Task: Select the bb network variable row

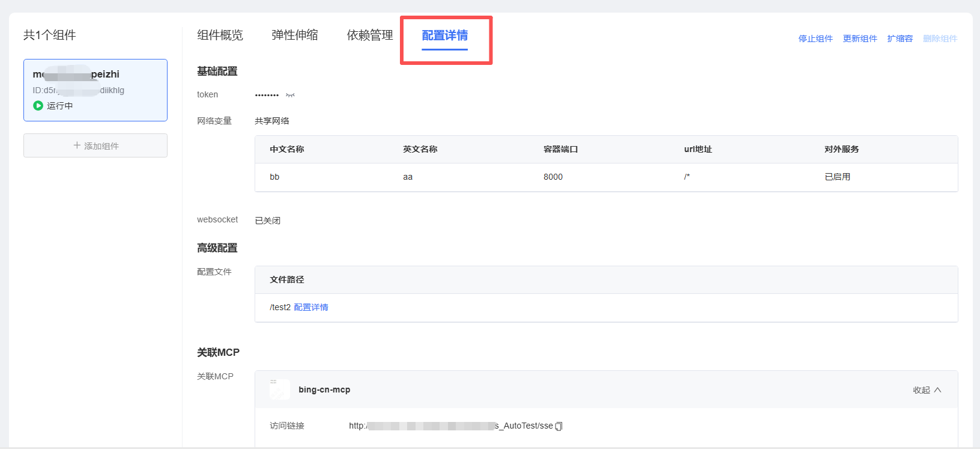Action: [606, 177]
